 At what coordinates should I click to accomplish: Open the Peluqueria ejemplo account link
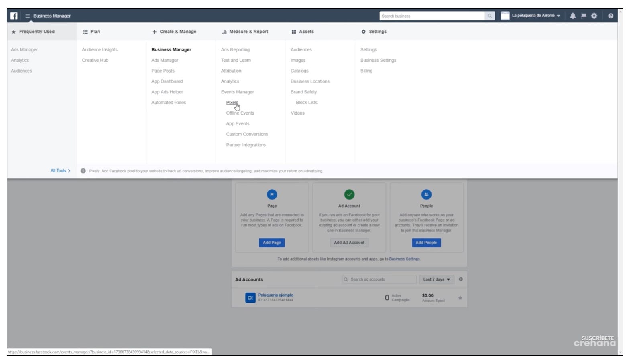click(x=275, y=295)
